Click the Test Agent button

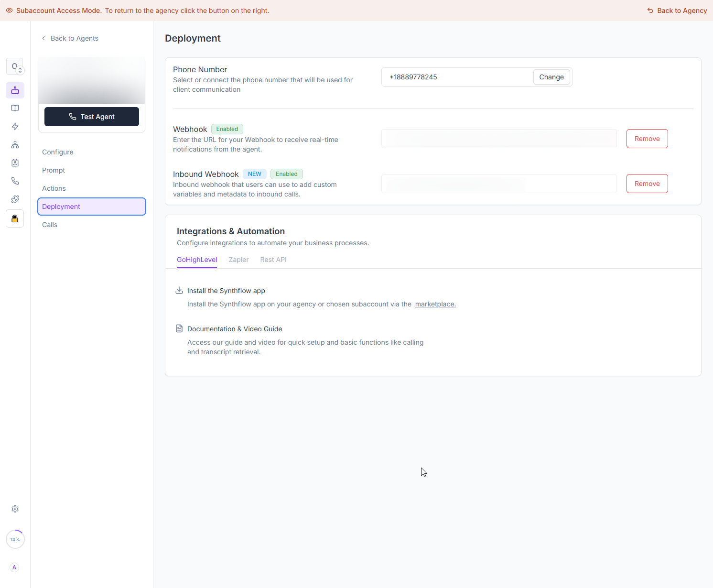pyautogui.click(x=92, y=117)
